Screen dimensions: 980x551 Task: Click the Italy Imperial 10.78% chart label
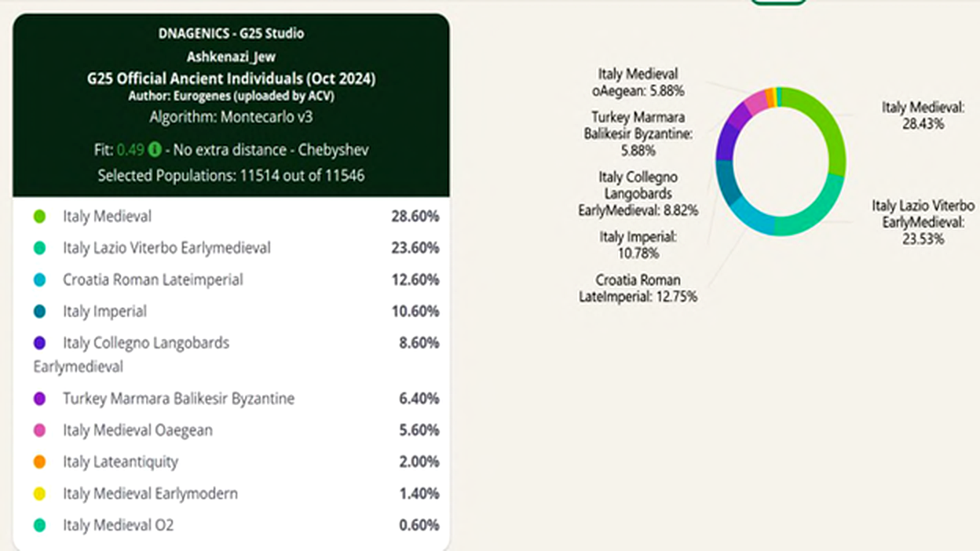coord(638,245)
